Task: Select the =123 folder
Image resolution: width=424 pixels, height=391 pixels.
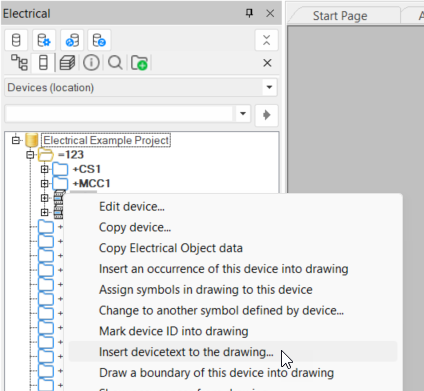Action: click(x=71, y=155)
